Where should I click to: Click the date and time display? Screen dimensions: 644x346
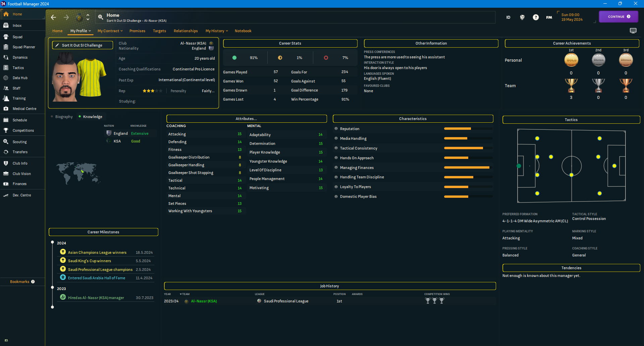point(572,17)
